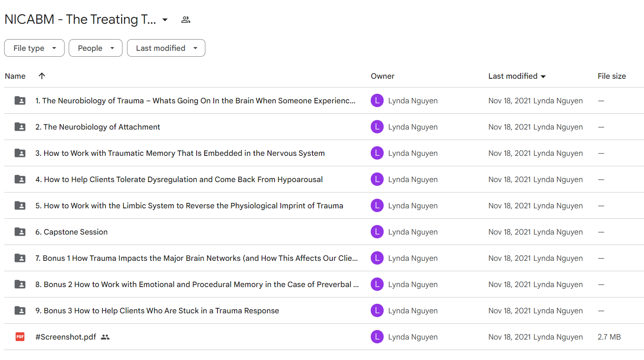Click owner avatar in Neurobiology of Trauma row

click(377, 100)
